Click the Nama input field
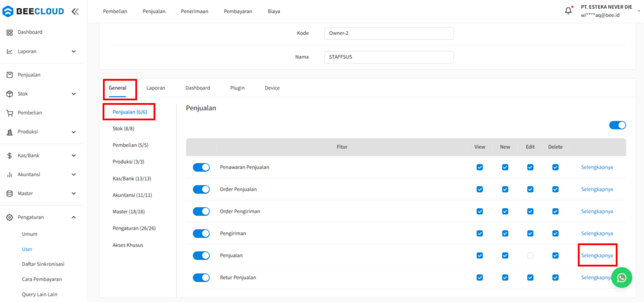This screenshot has height=302, width=644. (x=389, y=57)
